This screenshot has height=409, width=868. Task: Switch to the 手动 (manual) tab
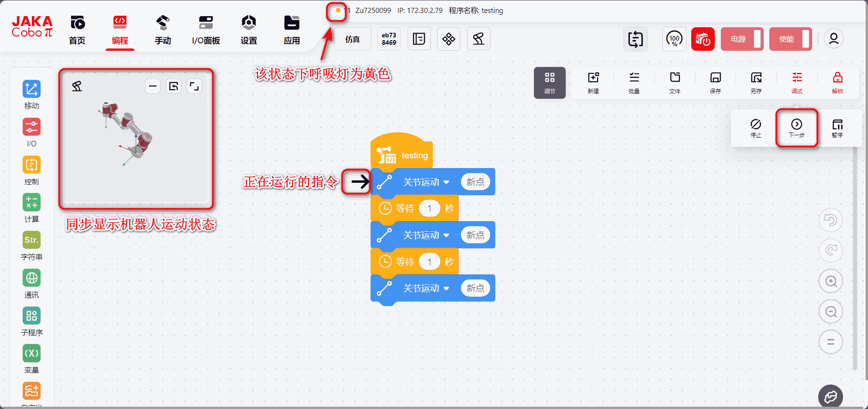point(162,30)
